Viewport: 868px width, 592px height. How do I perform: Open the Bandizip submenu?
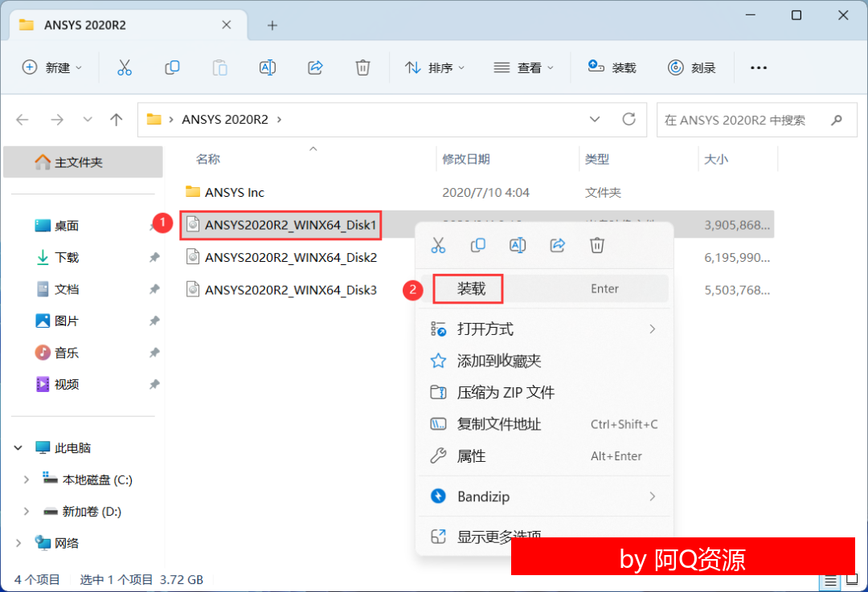pos(544,496)
